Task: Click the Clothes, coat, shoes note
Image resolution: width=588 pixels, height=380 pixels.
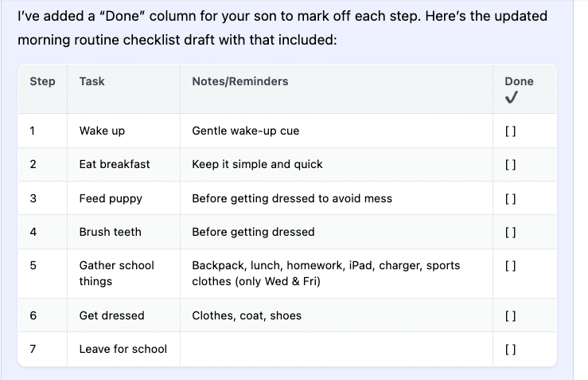Action: click(247, 315)
